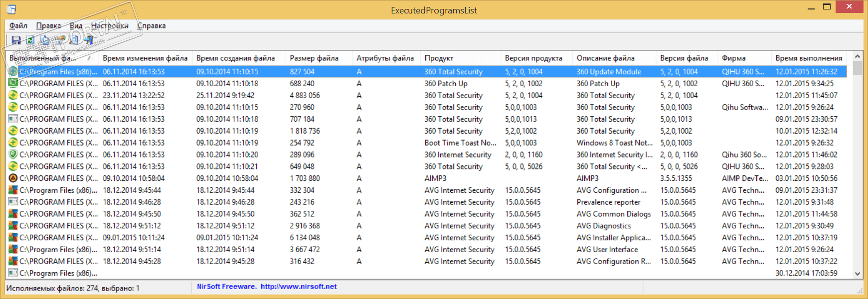Open the Файл menu

(18, 26)
